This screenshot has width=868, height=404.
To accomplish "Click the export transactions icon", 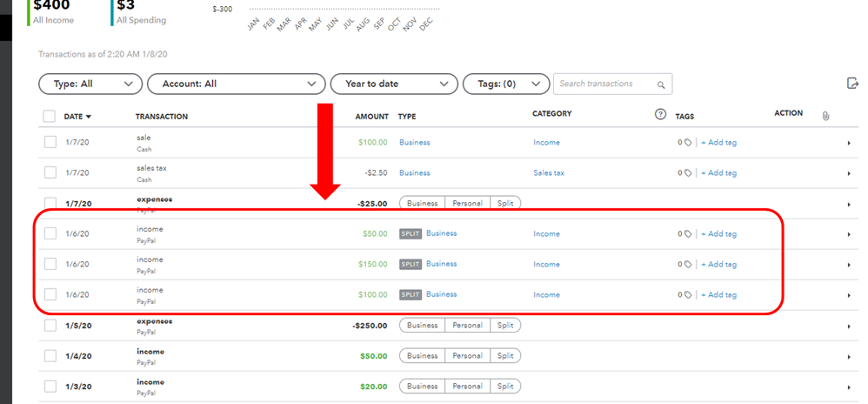I will (x=852, y=84).
